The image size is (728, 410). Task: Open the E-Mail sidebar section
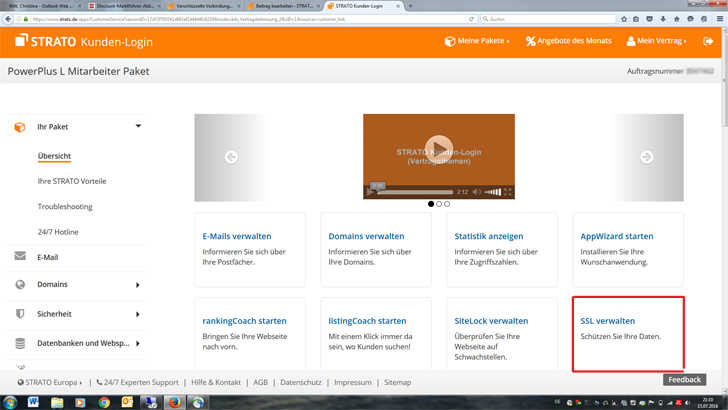(x=47, y=257)
